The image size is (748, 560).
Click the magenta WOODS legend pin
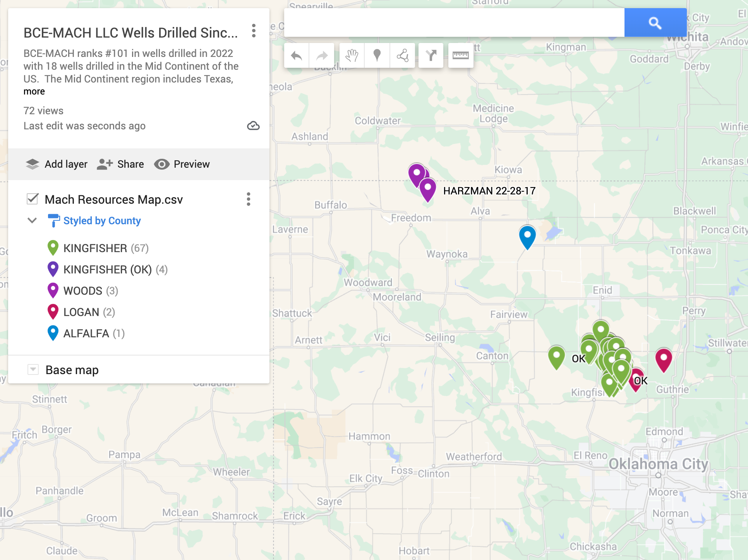coord(53,290)
